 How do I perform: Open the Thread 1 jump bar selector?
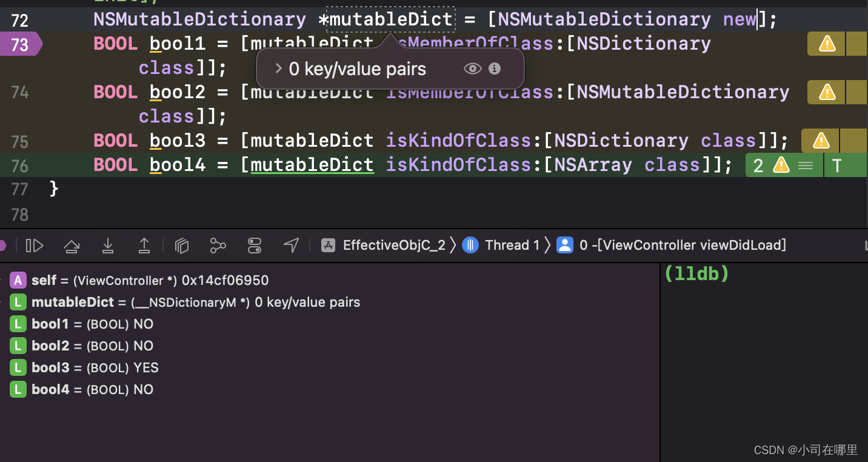(x=512, y=246)
